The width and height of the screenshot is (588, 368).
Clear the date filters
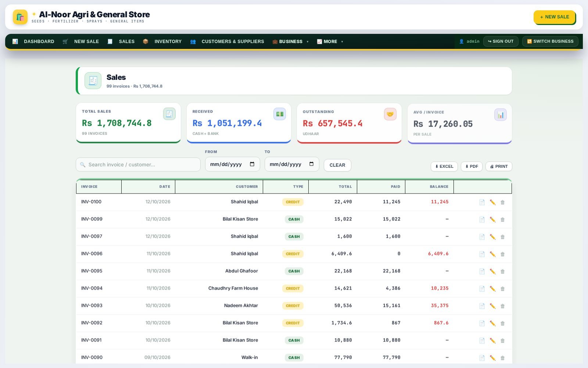(x=337, y=165)
